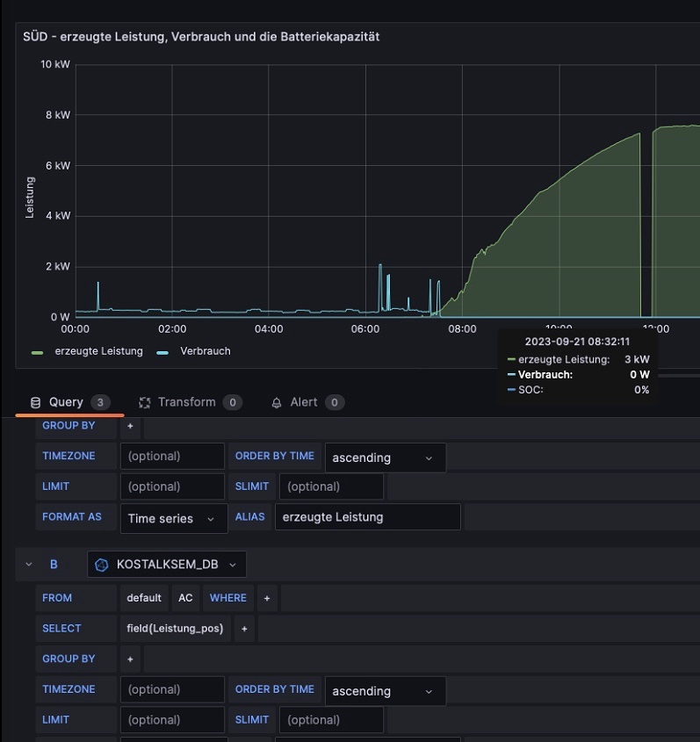
Task: Select the AC measurement in FROM row
Action: (185, 598)
